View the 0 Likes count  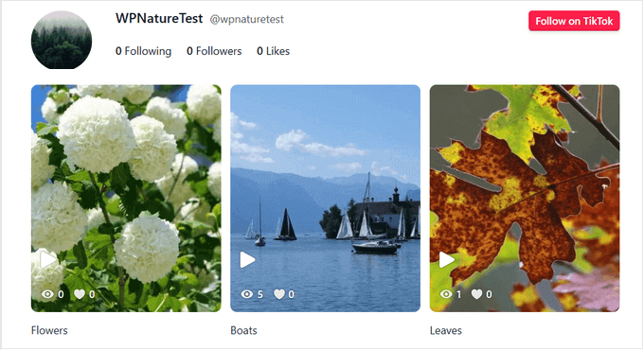(x=273, y=51)
